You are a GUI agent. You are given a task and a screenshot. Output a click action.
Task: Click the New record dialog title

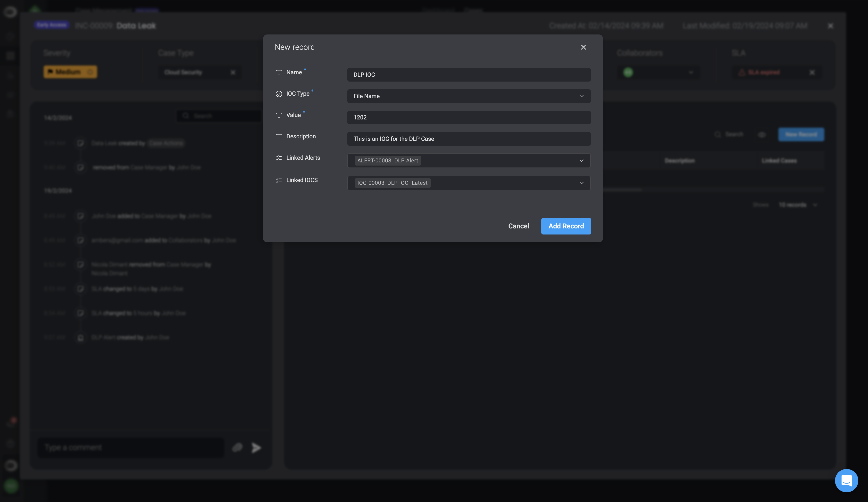(294, 47)
